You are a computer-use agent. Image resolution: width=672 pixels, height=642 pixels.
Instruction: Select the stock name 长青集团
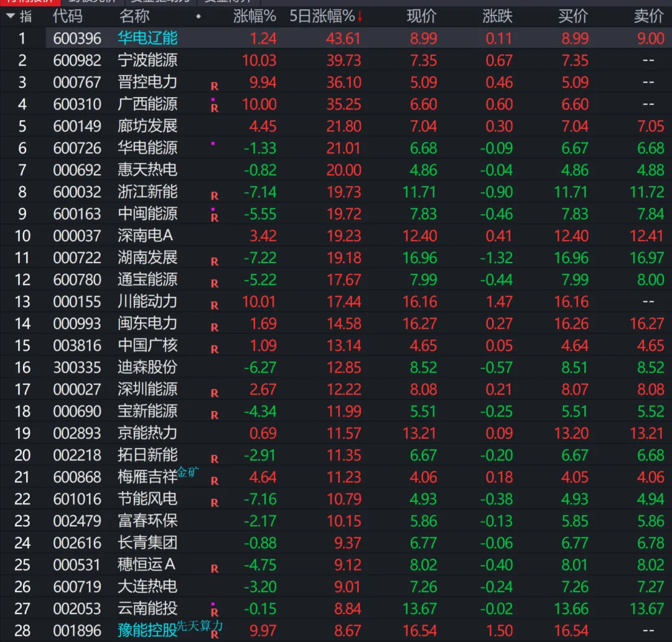[x=147, y=542]
